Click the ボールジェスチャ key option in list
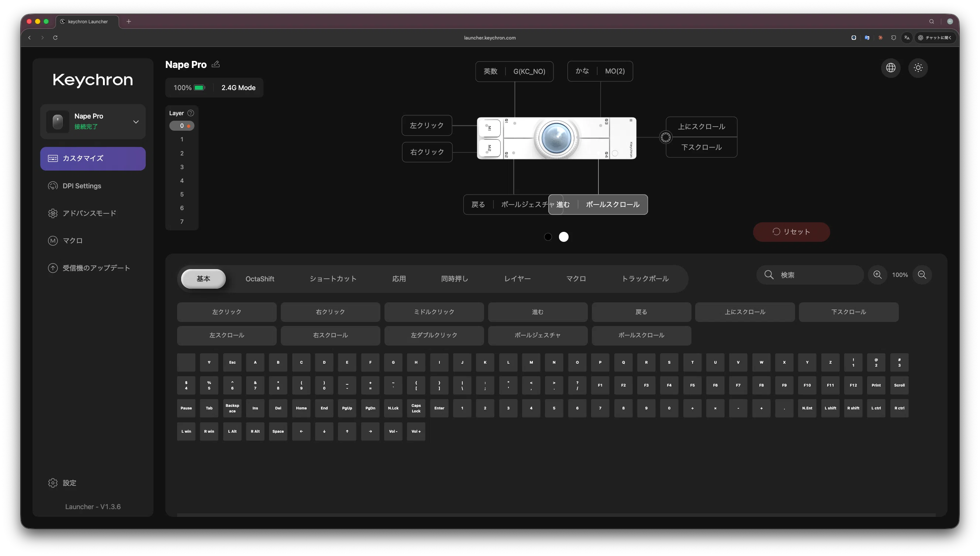This screenshot has width=980, height=556. point(537,335)
